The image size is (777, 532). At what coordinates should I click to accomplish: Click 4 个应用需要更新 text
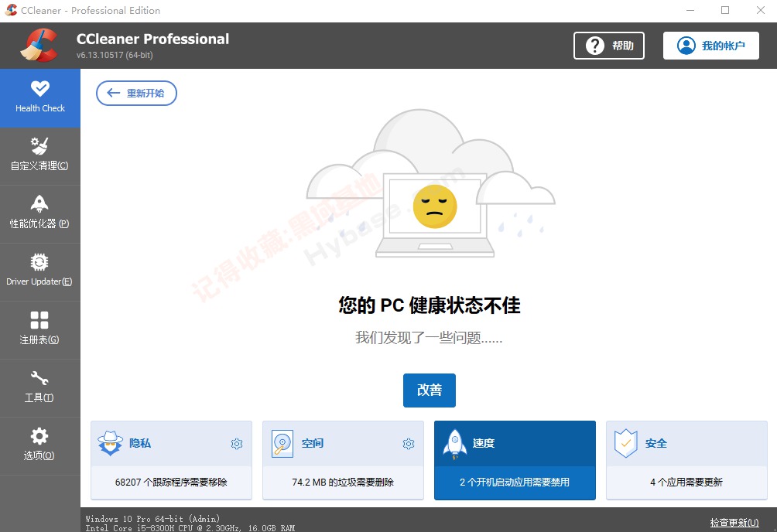pos(686,482)
